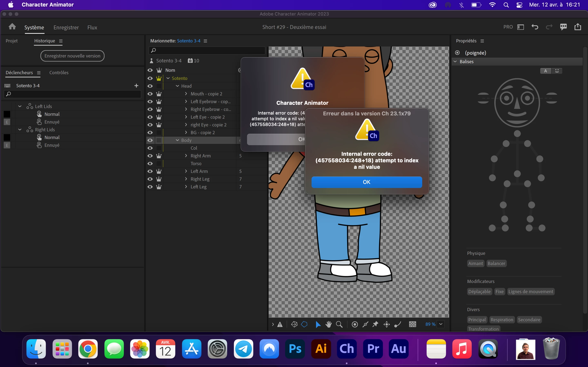Toggle the mesh display icon
The image size is (588, 367).
(294, 324)
